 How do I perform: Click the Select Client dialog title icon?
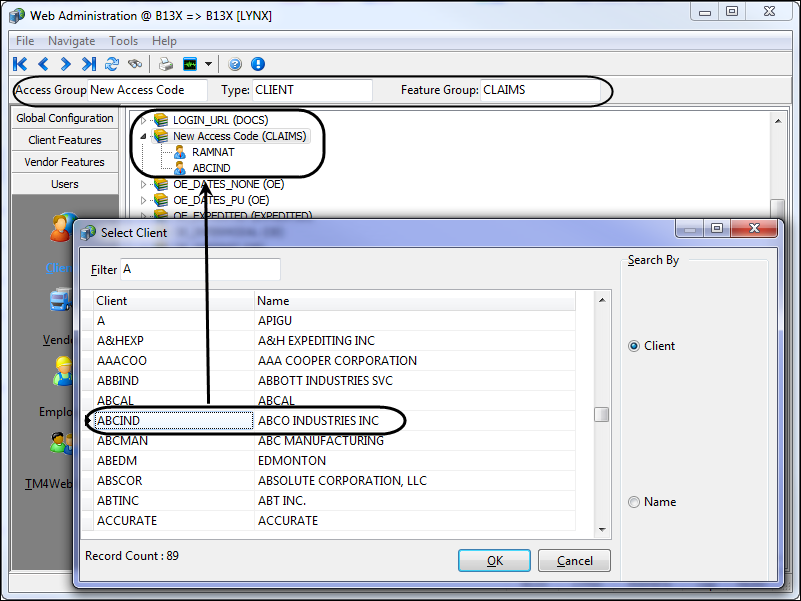88,233
